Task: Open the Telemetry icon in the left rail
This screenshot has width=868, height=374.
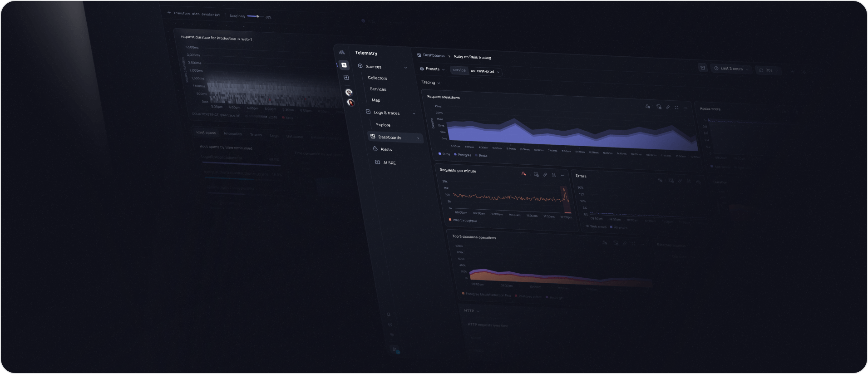Action: click(344, 65)
